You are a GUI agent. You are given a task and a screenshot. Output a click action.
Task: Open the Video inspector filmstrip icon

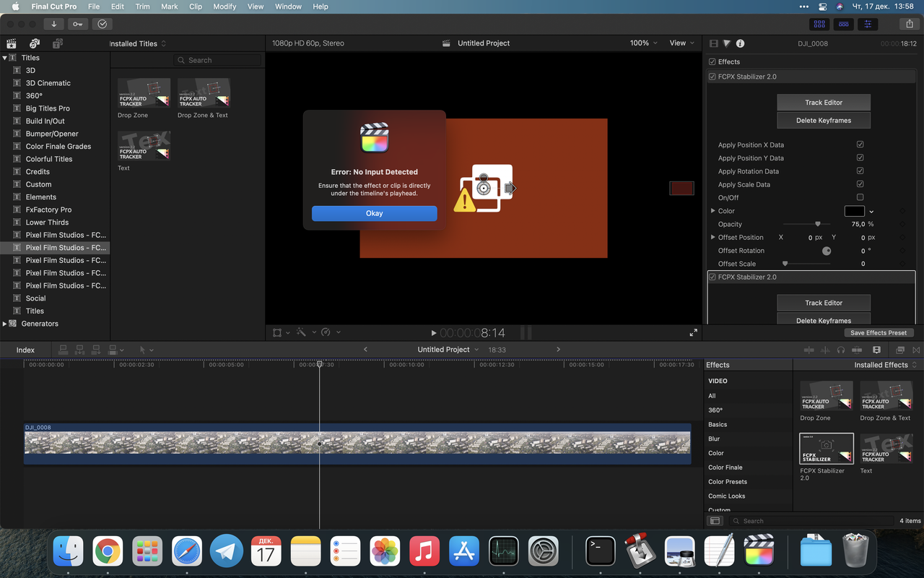click(714, 43)
